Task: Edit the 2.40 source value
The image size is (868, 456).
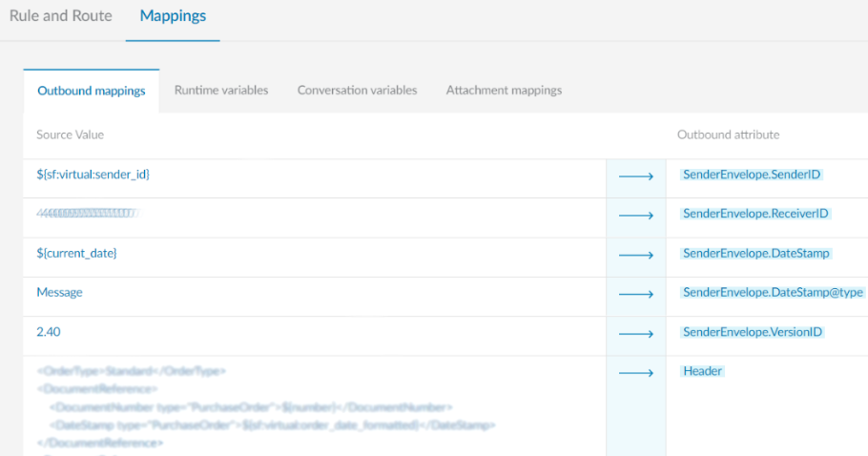Action: 49,332
